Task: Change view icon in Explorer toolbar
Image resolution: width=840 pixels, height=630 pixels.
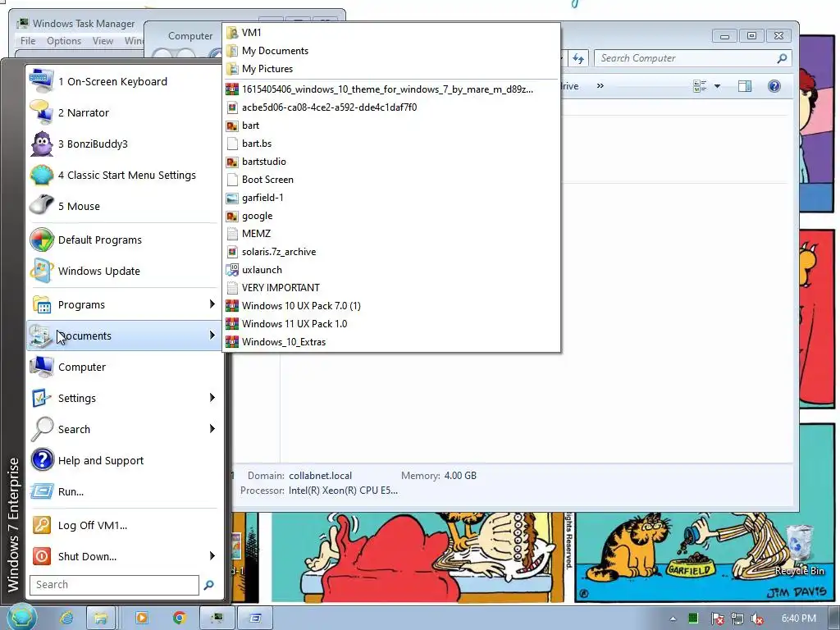Action: click(x=700, y=86)
